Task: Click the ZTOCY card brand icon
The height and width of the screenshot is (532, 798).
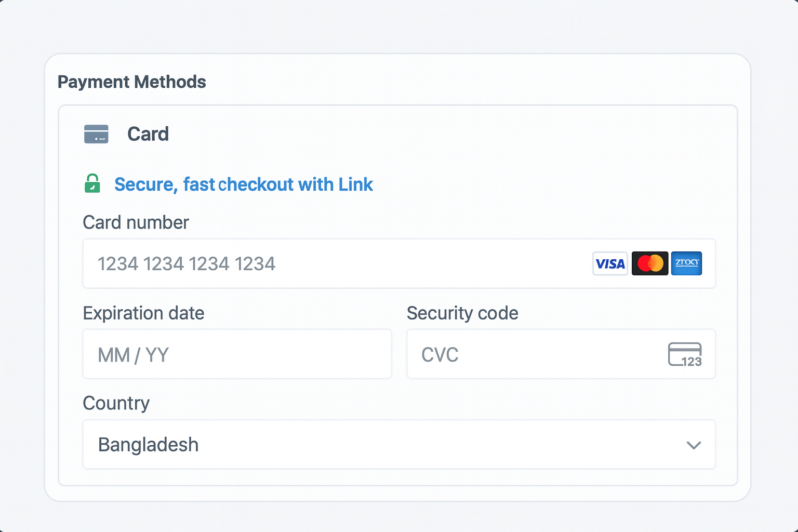Action: pyautogui.click(x=686, y=263)
